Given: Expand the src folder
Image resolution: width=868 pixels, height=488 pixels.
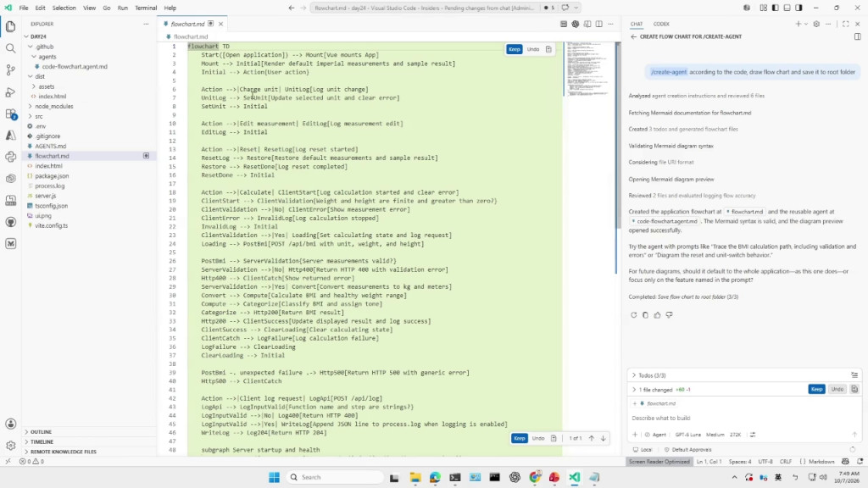Looking at the screenshot, I should click(x=39, y=116).
